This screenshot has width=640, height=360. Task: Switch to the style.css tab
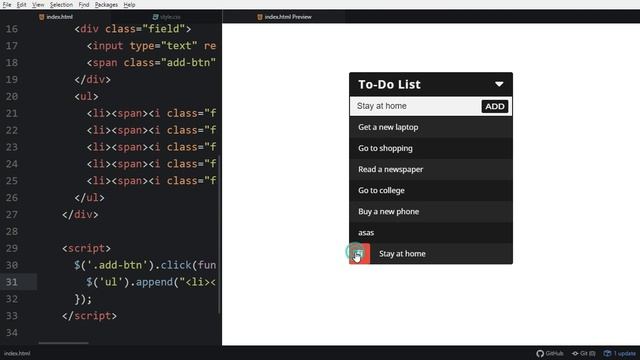(x=167, y=17)
